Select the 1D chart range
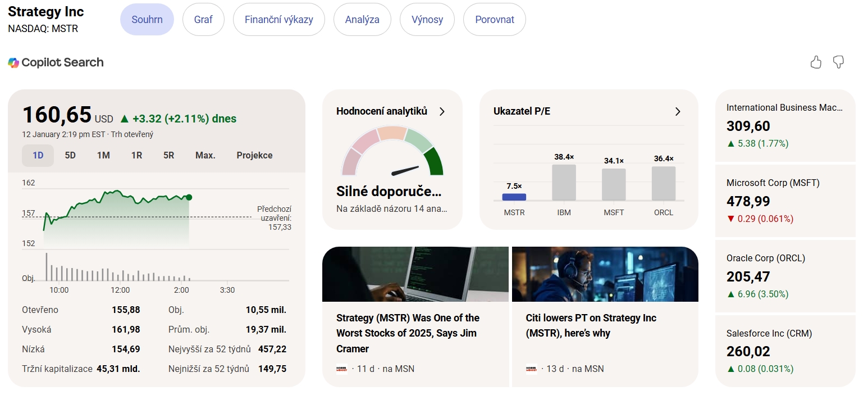Image resolution: width=868 pixels, height=395 pixels. (x=38, y=156)
